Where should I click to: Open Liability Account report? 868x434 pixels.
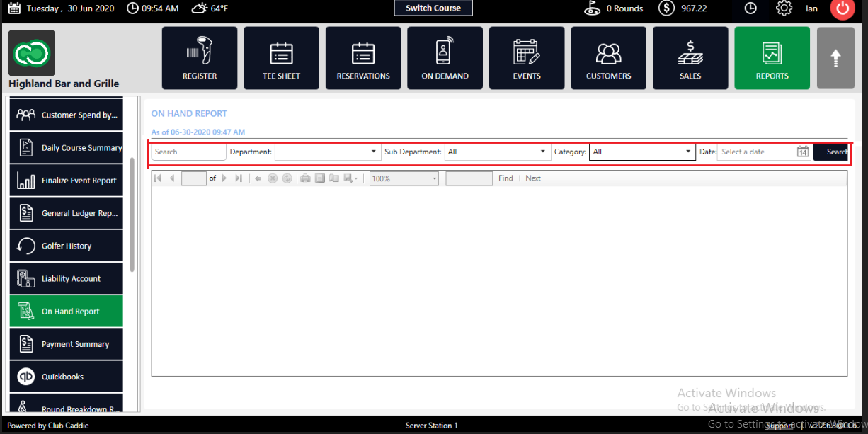(x=66, y=278)
